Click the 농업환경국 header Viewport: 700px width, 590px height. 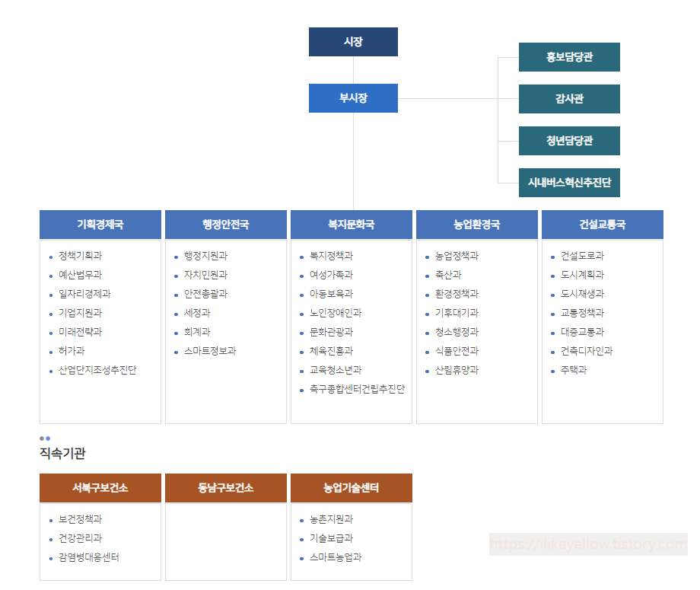(x=477, y=225)
